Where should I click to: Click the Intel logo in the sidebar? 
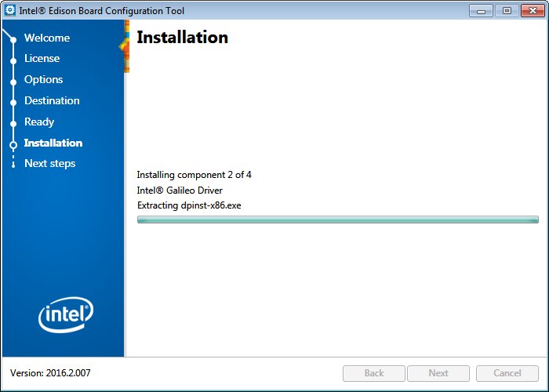65,314
